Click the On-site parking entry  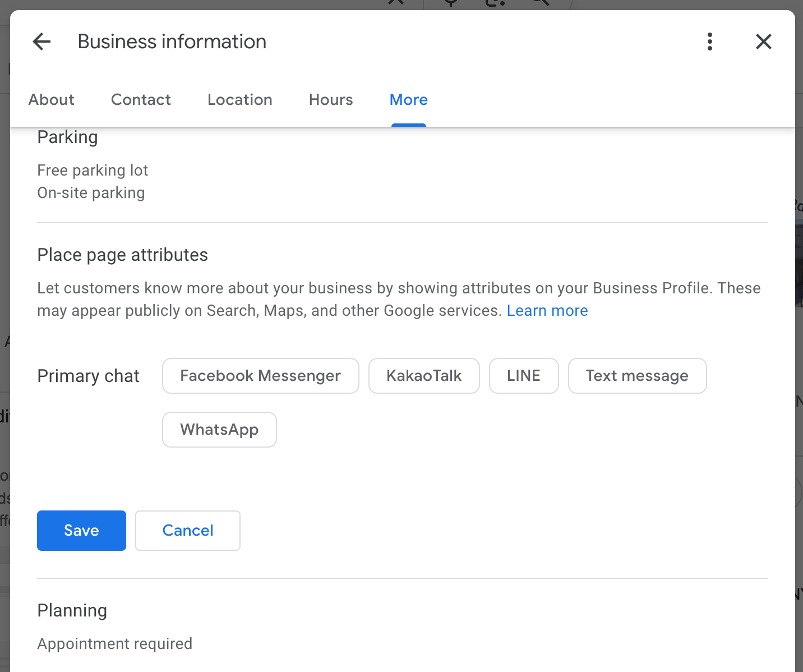91,192
